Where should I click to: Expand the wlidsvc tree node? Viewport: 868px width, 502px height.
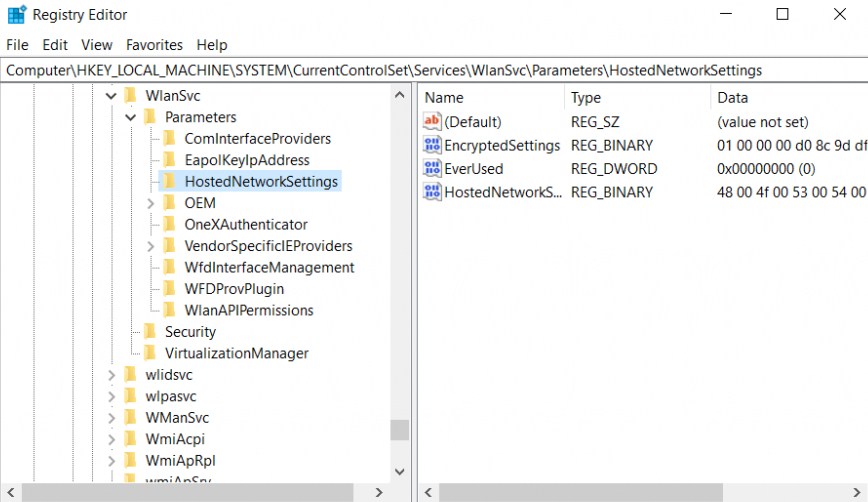(x=111, y=375)
